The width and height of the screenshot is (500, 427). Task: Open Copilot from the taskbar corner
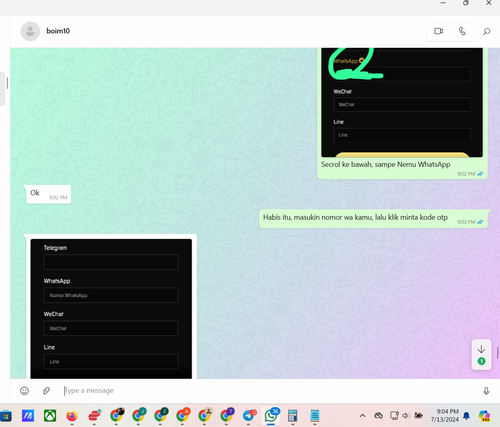click(x=484, y=416)
